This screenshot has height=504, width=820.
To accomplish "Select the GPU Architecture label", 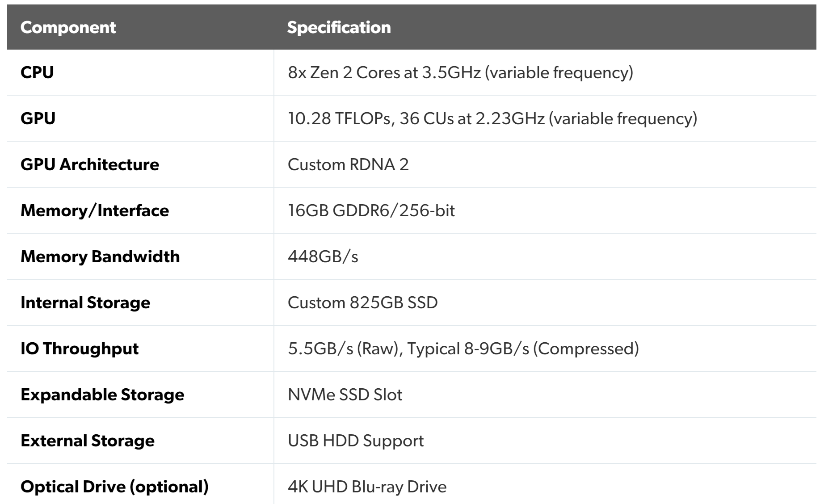I will pyautogui.click(x=90, y=164).
